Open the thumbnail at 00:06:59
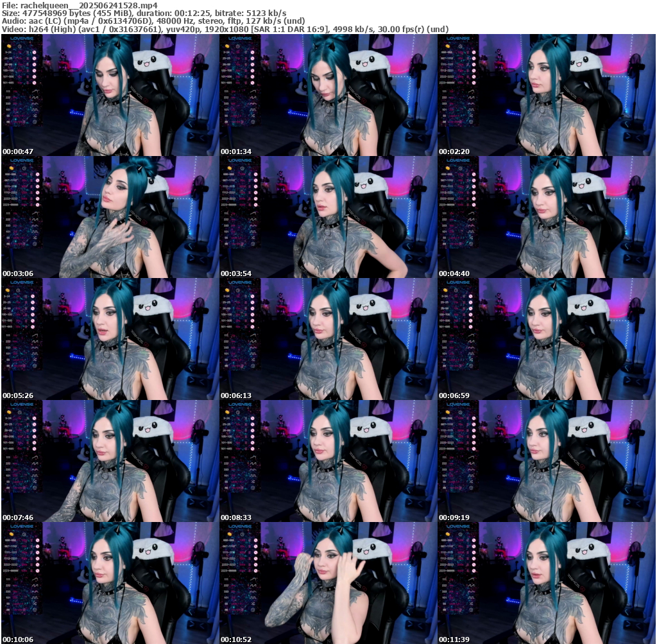 tap(547, 339)
